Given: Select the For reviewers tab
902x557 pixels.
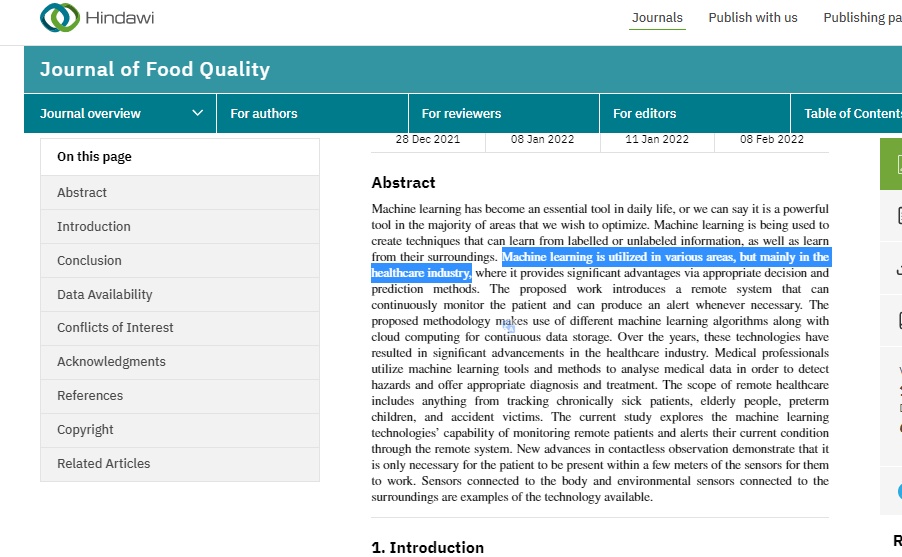Looking at the screenshot, I should 461,113.
